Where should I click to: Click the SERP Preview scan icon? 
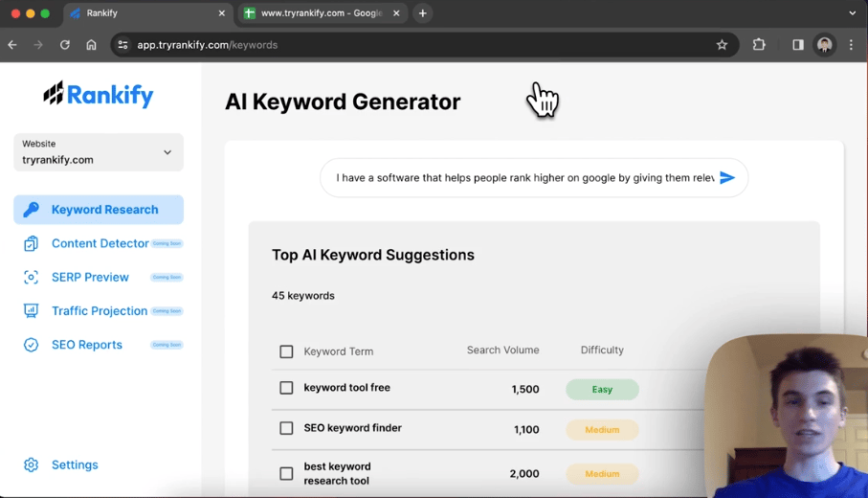[x=31, y=277]
